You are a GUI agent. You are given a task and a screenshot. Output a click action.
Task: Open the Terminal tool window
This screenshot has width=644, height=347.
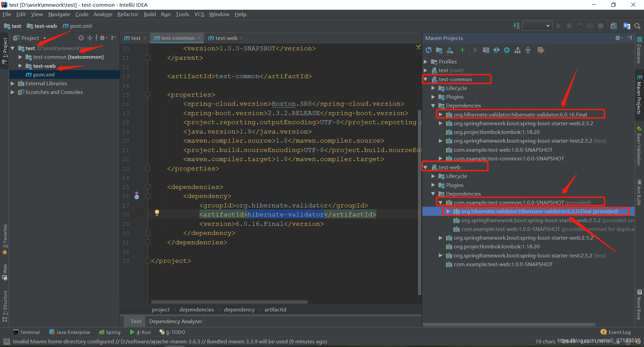coord(27,332)
